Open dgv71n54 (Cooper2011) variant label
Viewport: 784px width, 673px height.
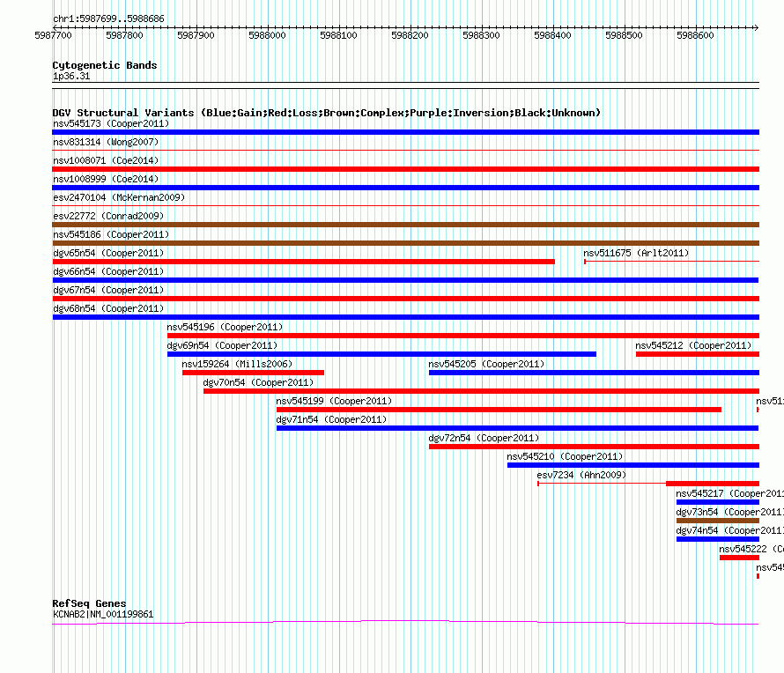(x=331, y=419)
